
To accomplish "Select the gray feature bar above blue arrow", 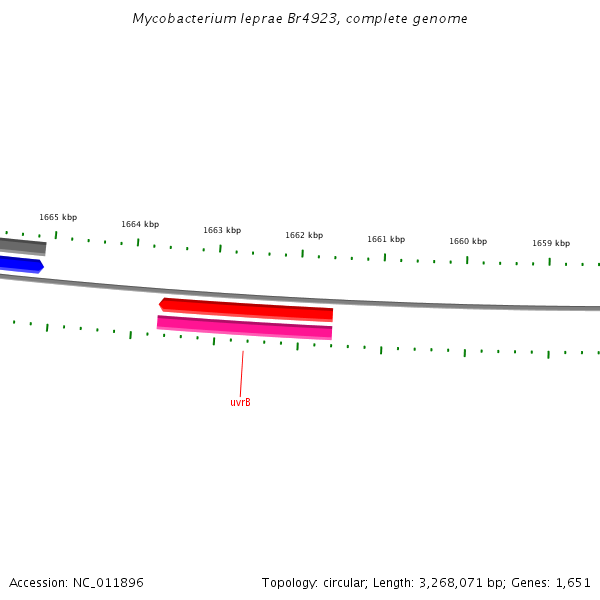I will click(23, 247).
